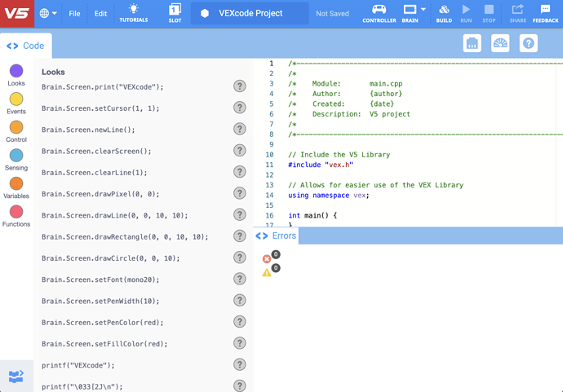Viewport: 563px width, 392px height.
Task: Click the Run play button
Action: tap(466, 13)
